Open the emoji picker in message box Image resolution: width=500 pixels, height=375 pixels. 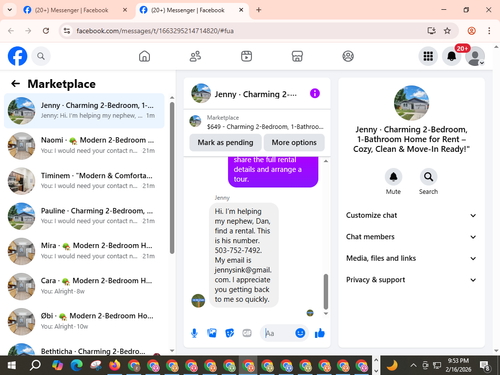tap(300, 333)
